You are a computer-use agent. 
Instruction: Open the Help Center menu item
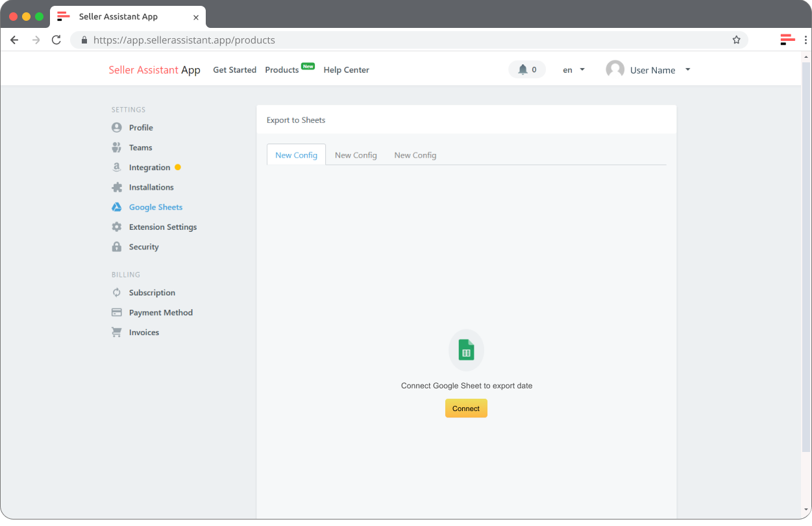[x=346, y=69]
